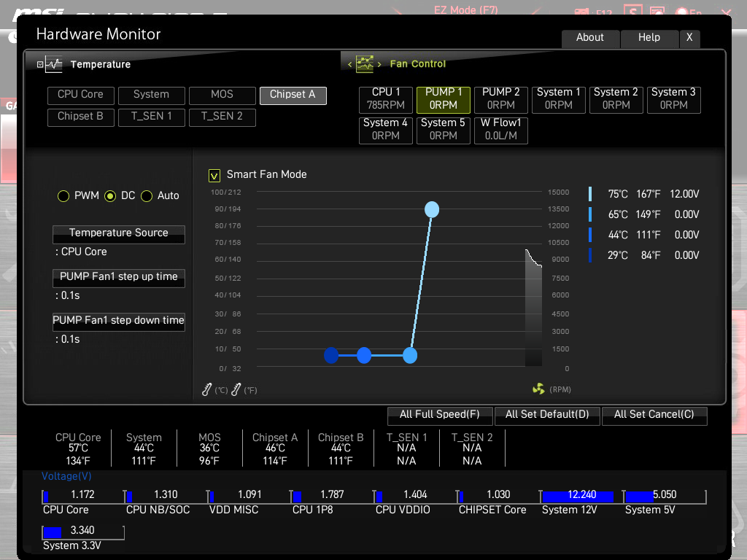Open the About page

tap(591, 38)
